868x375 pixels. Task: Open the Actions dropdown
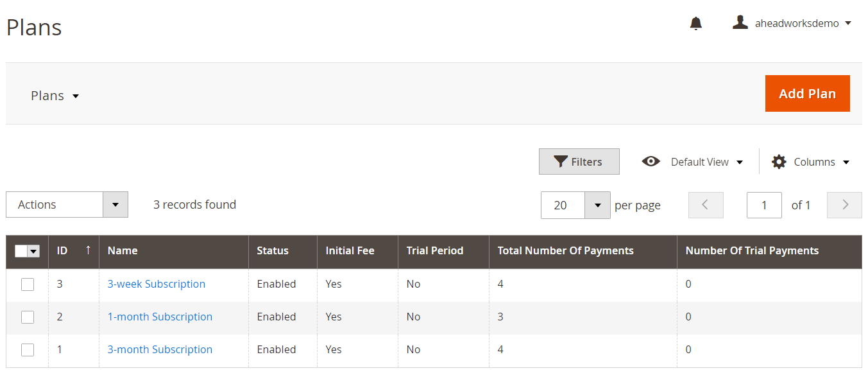67,205
